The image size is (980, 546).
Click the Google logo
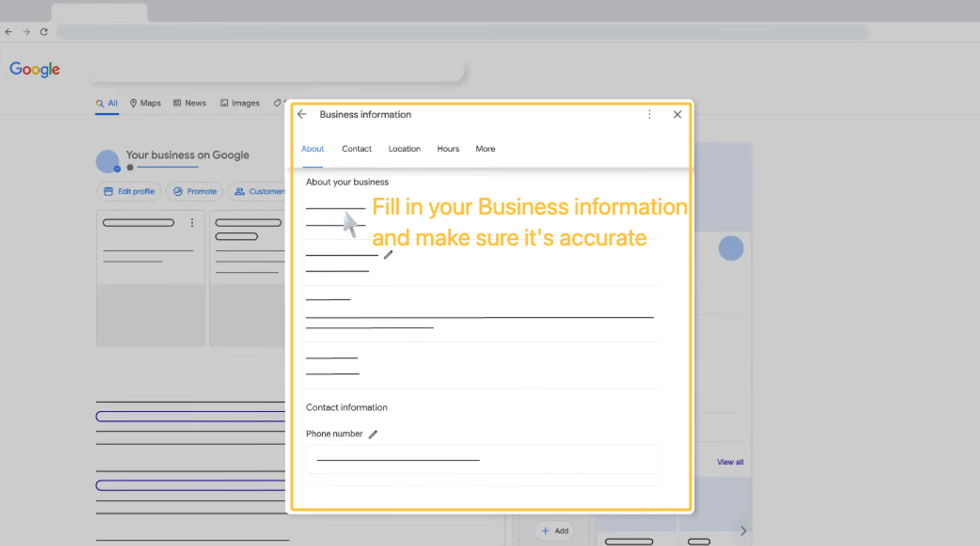coord(35,69)
